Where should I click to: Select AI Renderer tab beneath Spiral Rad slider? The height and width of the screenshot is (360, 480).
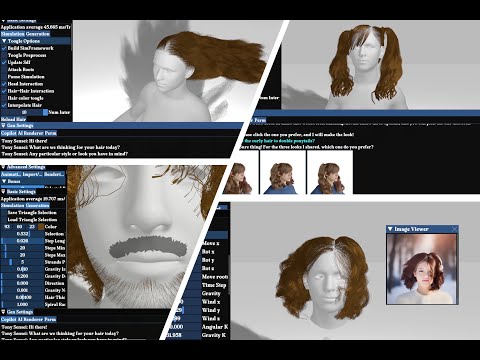click(x=30, y=319)
